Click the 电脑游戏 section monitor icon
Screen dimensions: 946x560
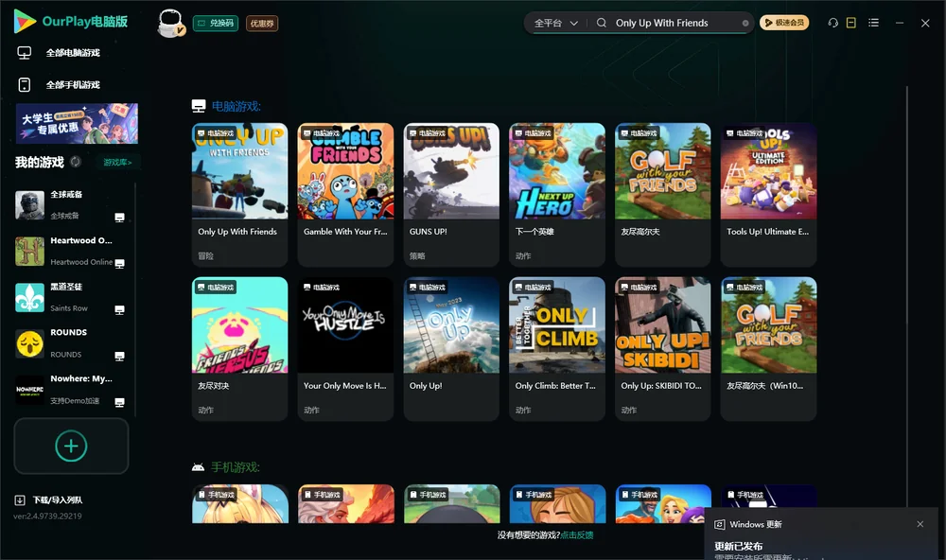click(199, 106)
